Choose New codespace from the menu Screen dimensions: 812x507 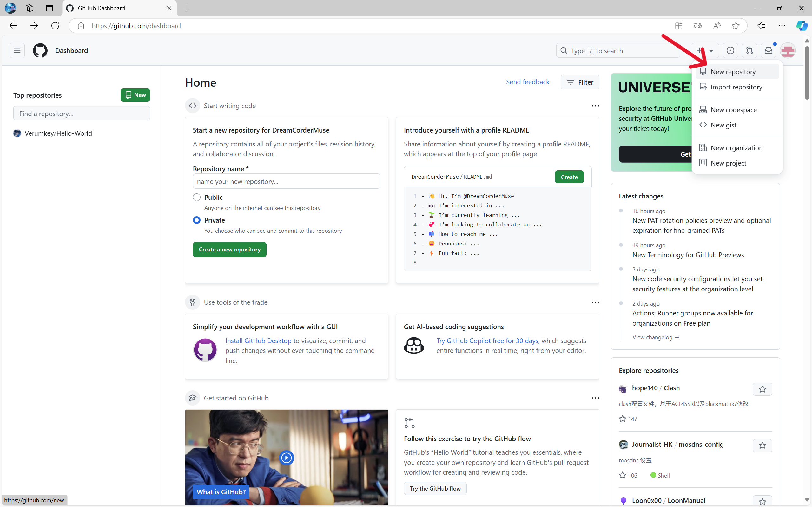(x=737, y=110)
